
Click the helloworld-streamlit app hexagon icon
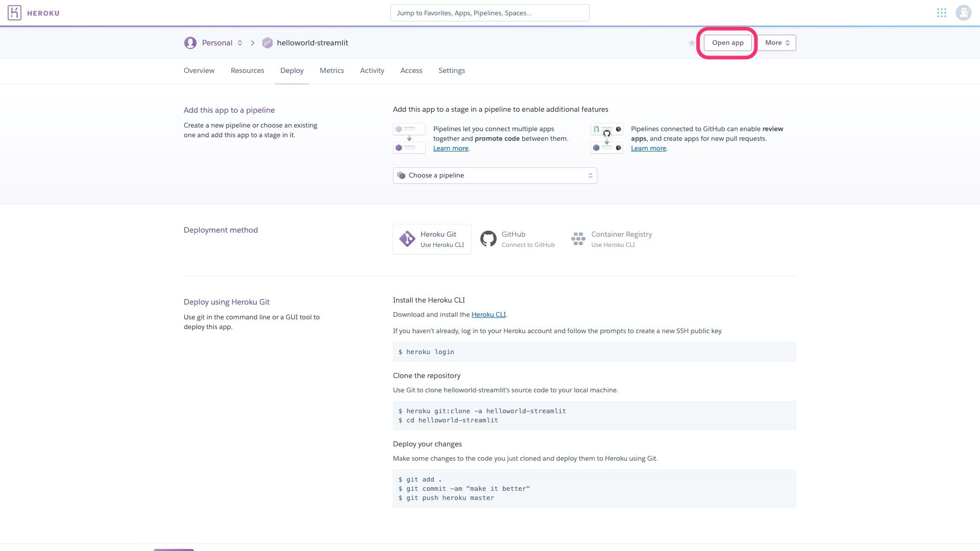pos(267,43)
